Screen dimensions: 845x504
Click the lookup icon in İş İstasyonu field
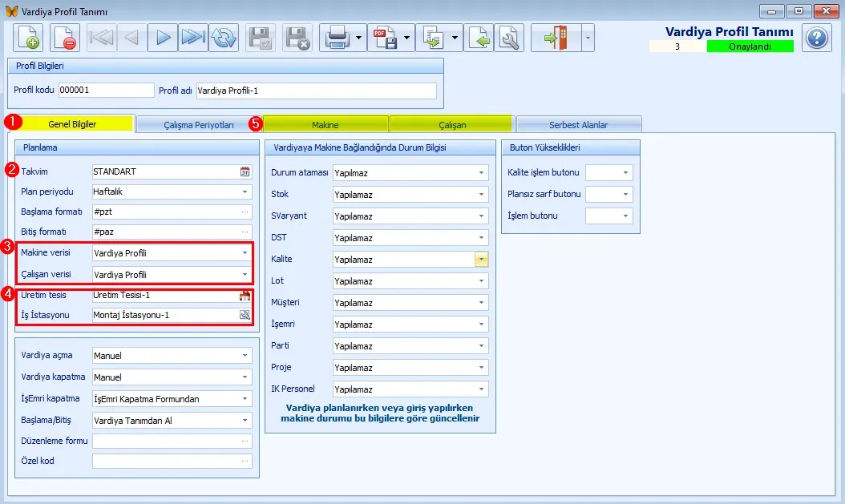(245, 315)
